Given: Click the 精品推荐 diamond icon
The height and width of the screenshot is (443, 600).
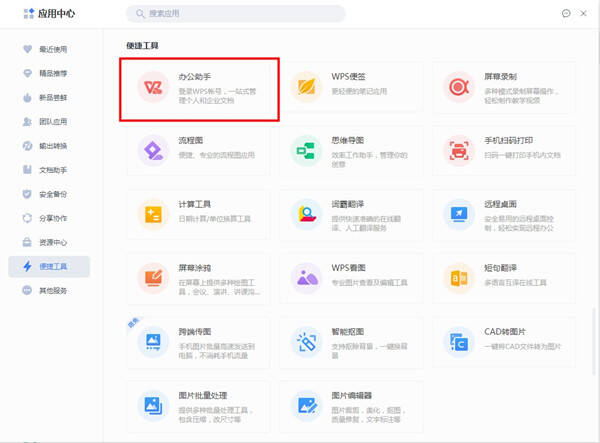Looking at the screenshot, I should 27,73.
